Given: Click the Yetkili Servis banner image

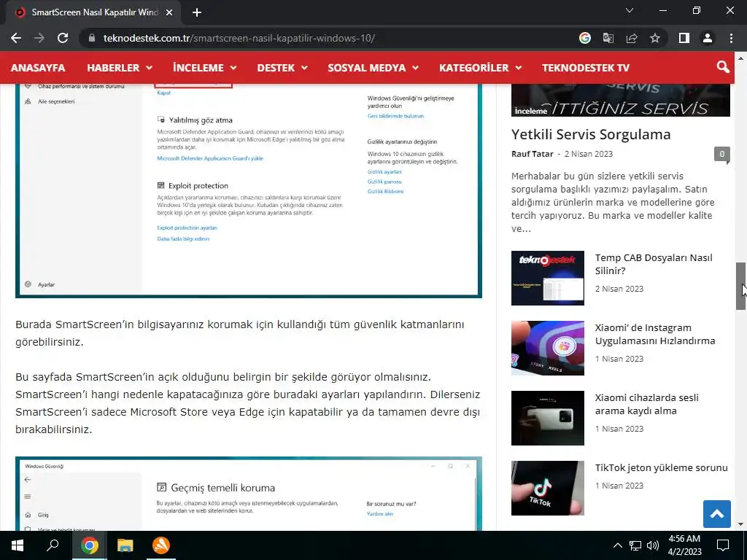Looking at the screenshot, I should 620,100.
